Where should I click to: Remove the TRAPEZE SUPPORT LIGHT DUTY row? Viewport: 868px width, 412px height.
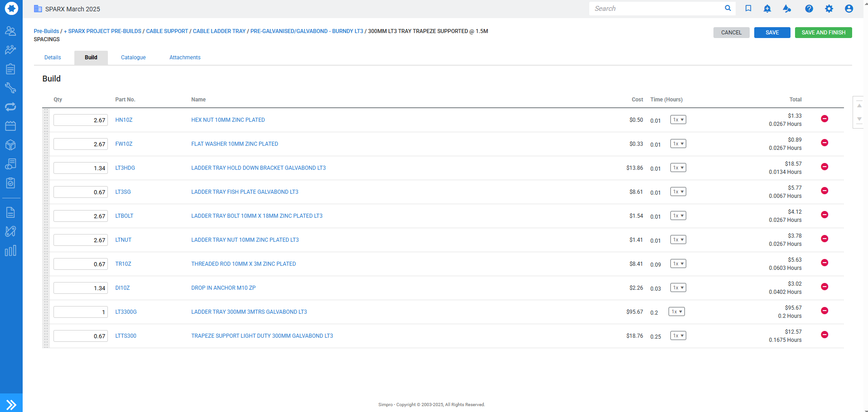[824, 335]
